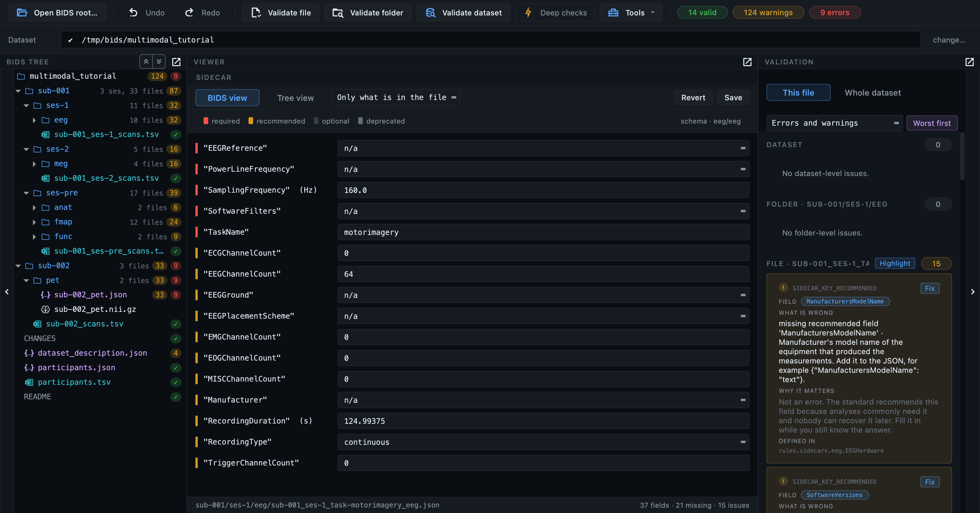Collapse left sidebar with chevron arrow

click(x=7, y=291)
